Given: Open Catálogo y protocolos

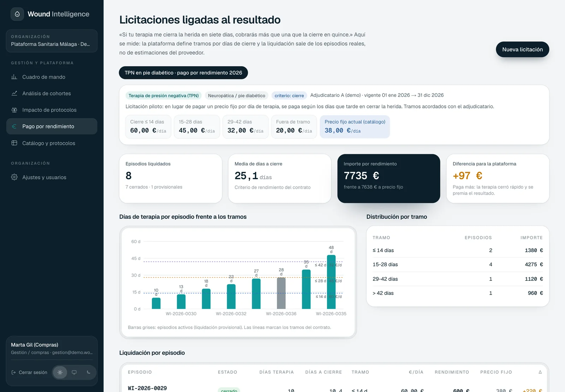Looking at the screenshot, I should click(x=52, y=143).
